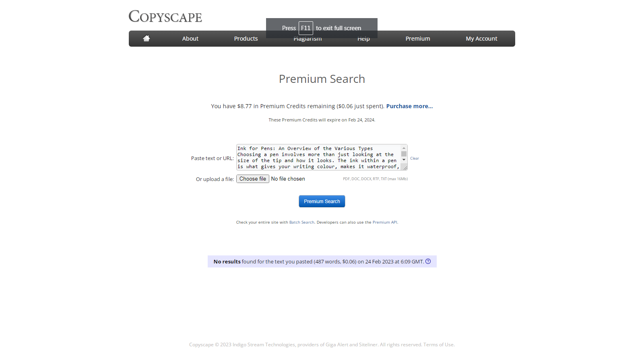The image size is (644, 362).
Task: Click the supported file formats note
Action: [376, 179]
